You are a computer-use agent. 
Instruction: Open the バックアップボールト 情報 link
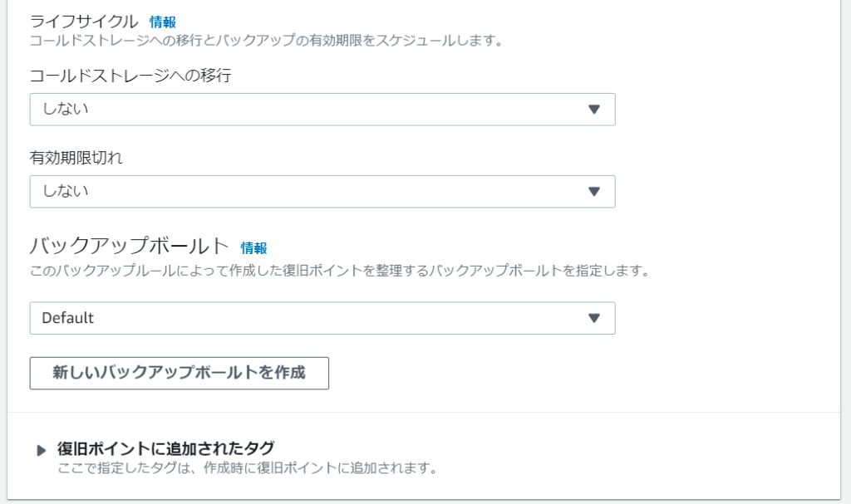pyautogui.click(x=253, y=247)
